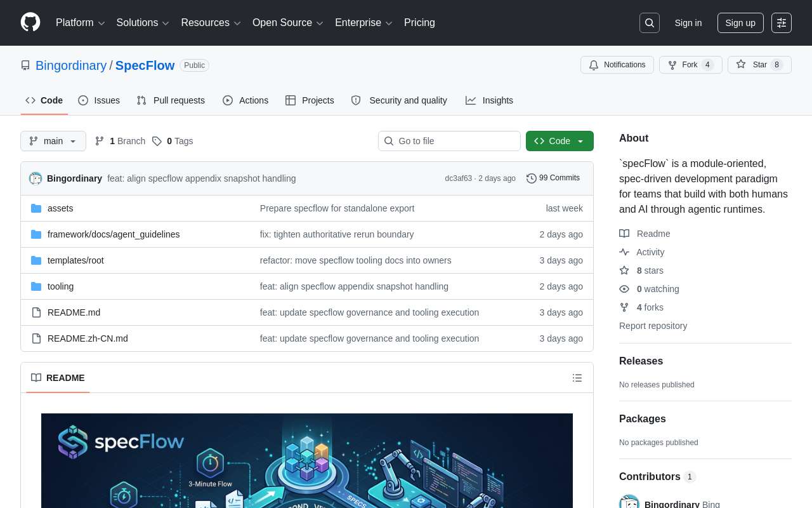This screenshot has width=812, height=508.
Task: Click the Bingordinary avatar in commit row
Action: (x=36, y=178)
